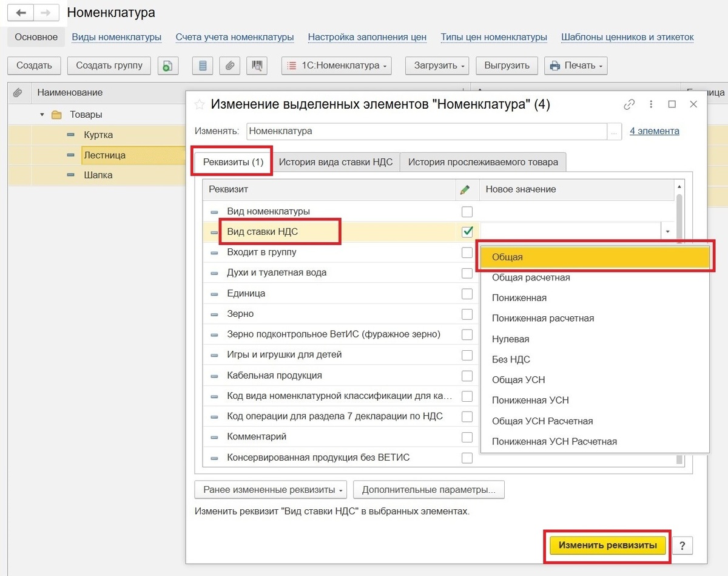Tick the checkbox for Входит в группу
This screenshot has height=576, width=728.
467,252
